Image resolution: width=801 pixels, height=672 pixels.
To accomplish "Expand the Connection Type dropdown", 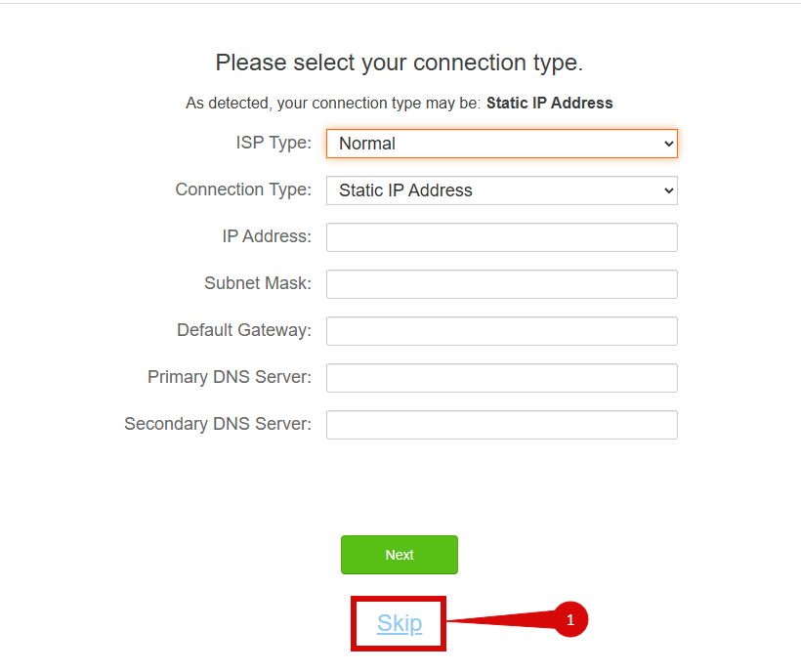I will (501, 190).
